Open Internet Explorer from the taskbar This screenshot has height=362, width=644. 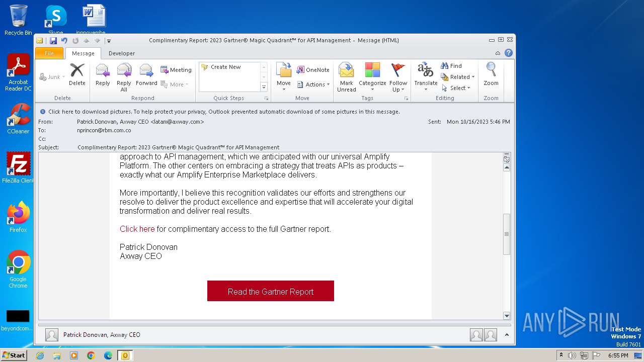click(40, 355)
